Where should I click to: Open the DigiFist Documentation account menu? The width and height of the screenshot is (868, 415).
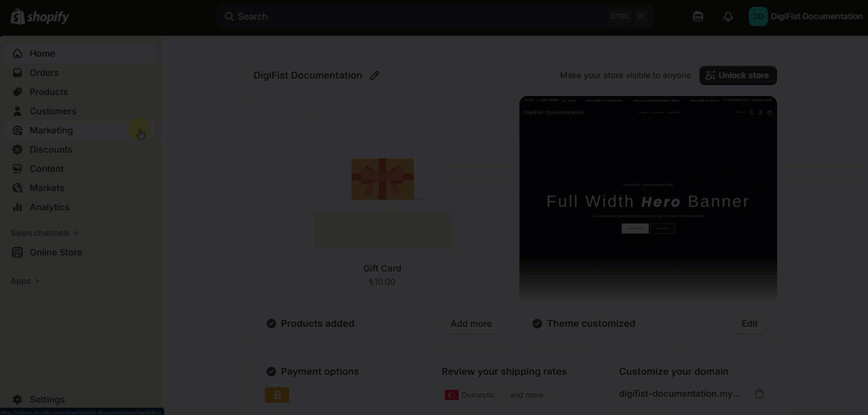coord(805,17)
